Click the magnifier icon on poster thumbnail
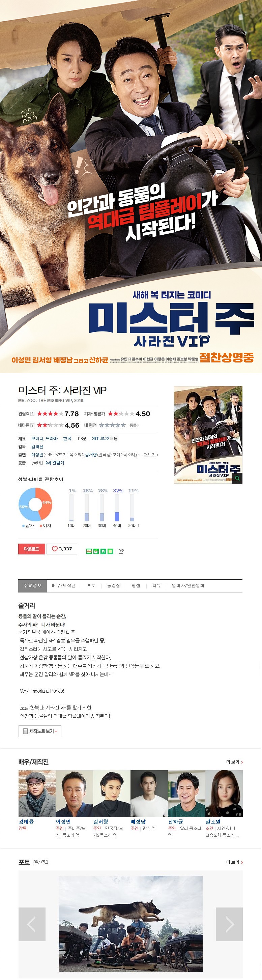The height and width of the screenshot is (980, 262). click(237, 478)
